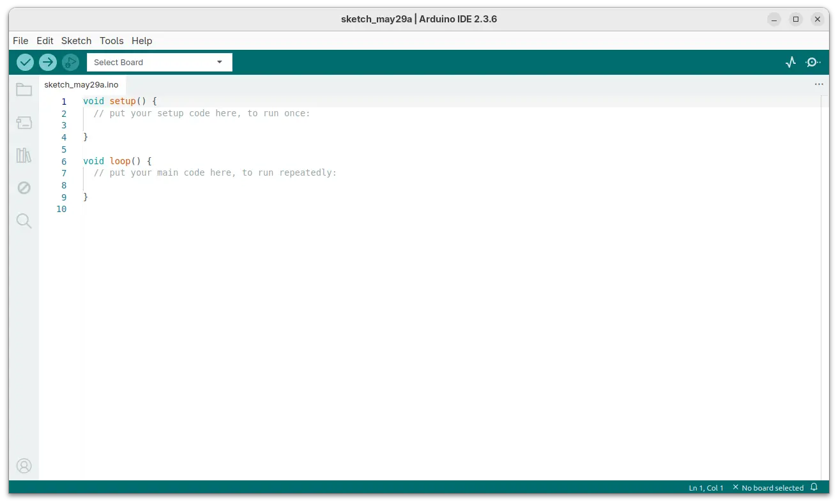
Task: Click No board selected status
Action: 768,488
